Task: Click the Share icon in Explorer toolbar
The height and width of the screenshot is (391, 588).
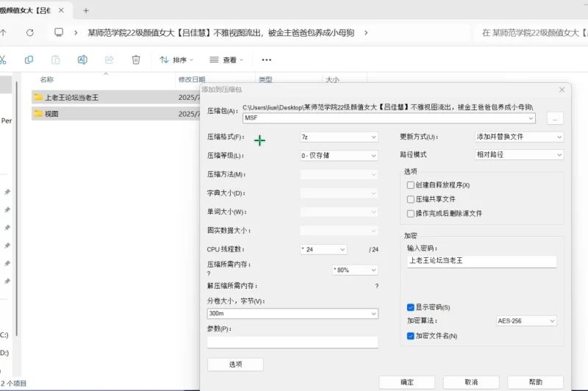Action: coord(110,60)
